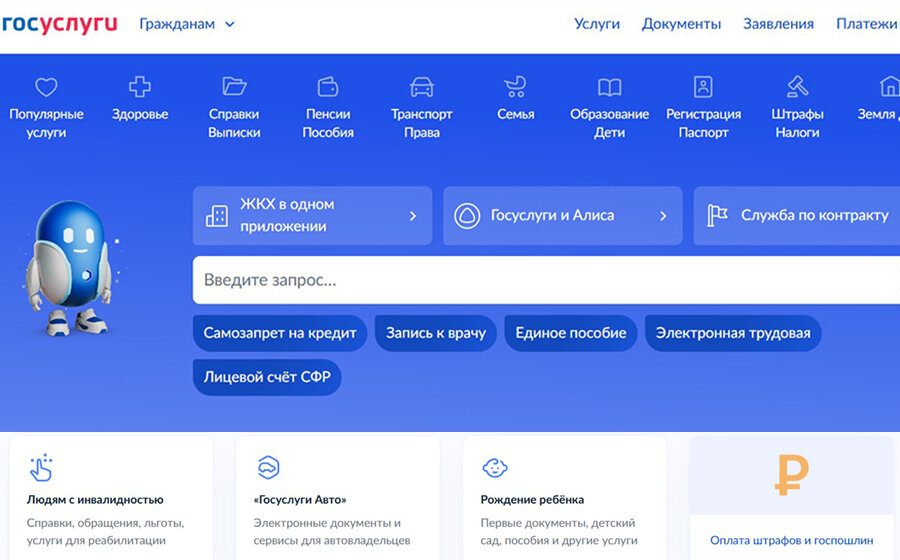
Task: Select the Регистрация Паспорт ID icon
Action: [x=703, y=87]
